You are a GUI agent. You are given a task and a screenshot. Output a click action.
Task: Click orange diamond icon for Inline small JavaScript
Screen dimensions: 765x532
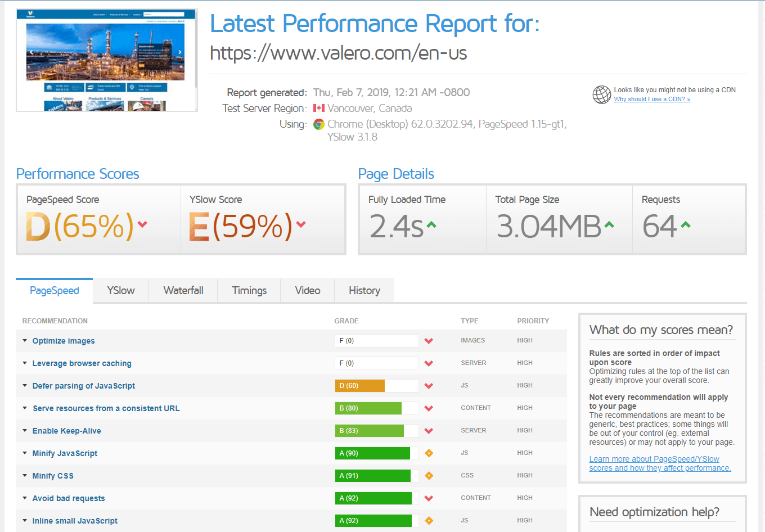coord(429,521)
